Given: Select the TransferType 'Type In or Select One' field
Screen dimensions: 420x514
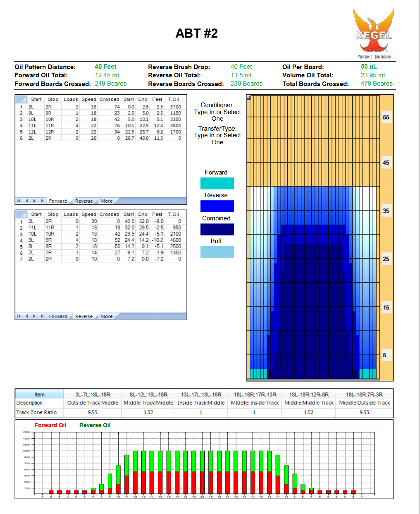Looking at the screenshot, I should tap(217, 139).
